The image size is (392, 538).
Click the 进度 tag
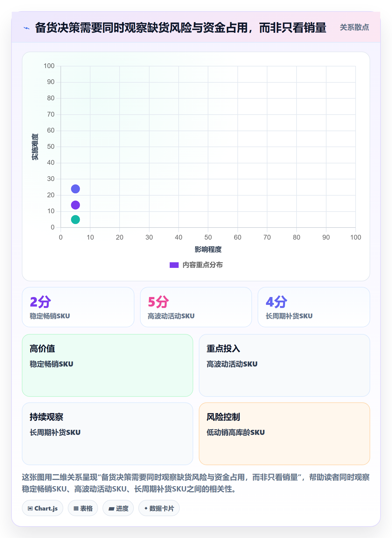coord(118,508)
